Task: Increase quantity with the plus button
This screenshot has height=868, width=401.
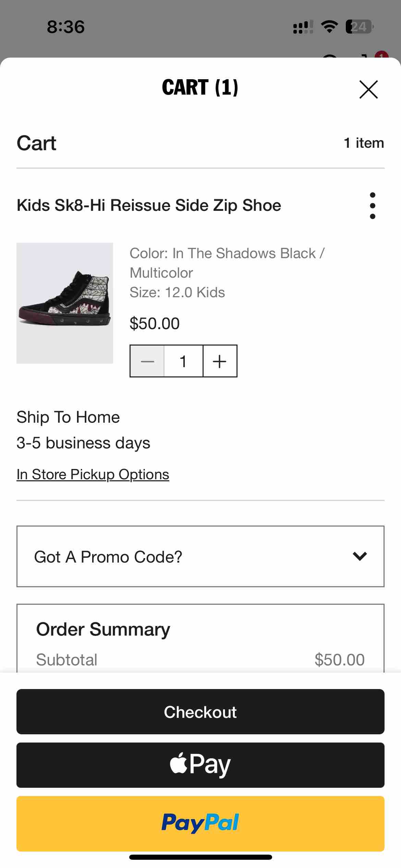Action: pos(220,361)
